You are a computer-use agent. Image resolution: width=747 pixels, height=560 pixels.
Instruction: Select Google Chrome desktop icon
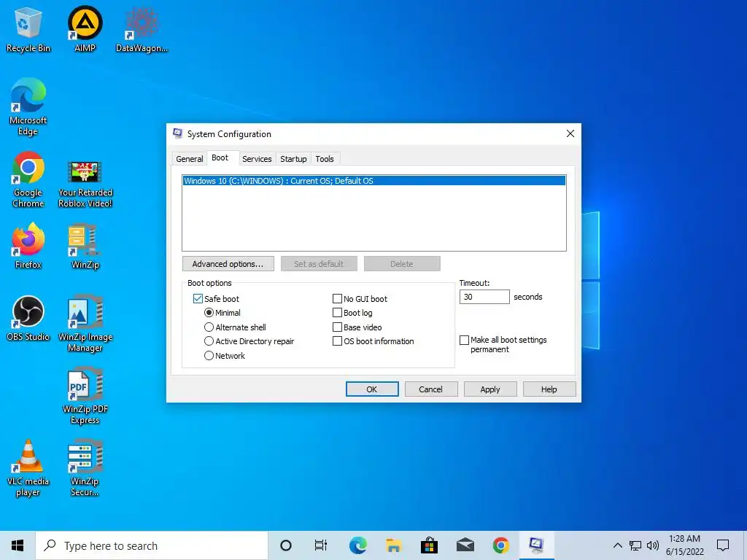click(x=28, y=179)
